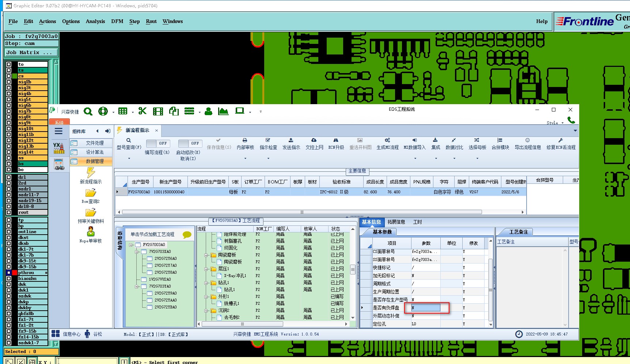
Task: Click 修复ECN丢流程 wrench icon
Action: (561, 140)
